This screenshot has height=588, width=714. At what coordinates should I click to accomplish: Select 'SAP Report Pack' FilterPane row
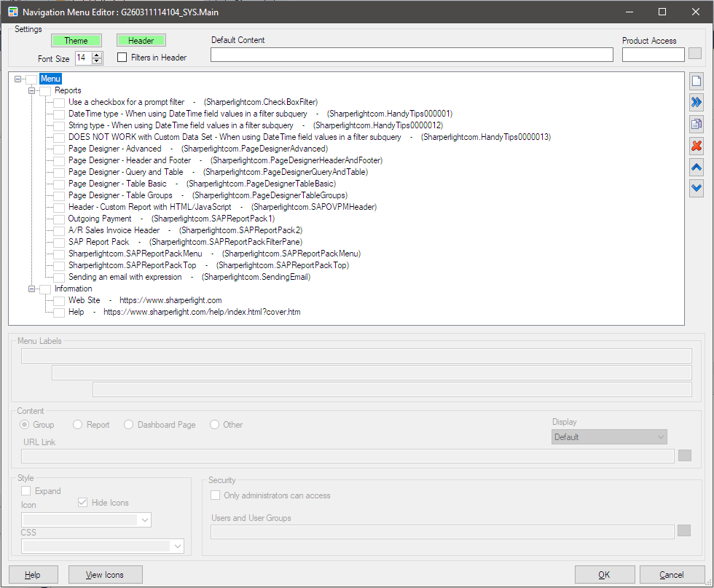(185, 242)
